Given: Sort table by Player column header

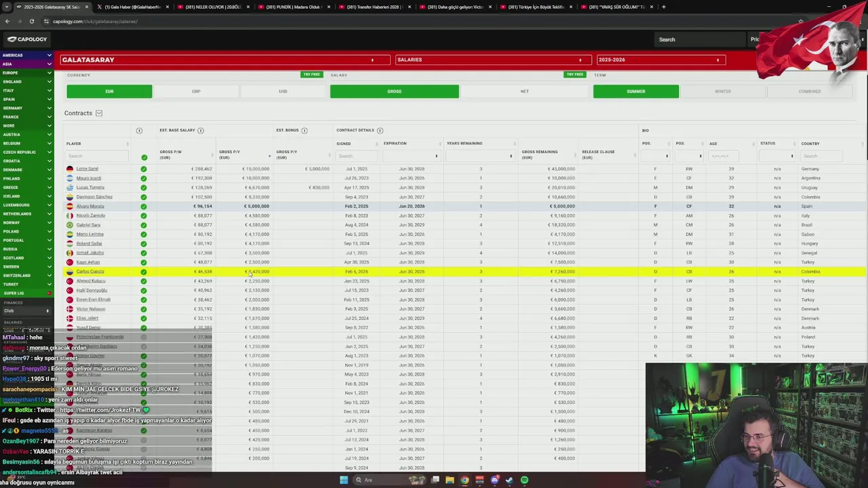Looking at the screenshot, I should [x=97, y=144].
